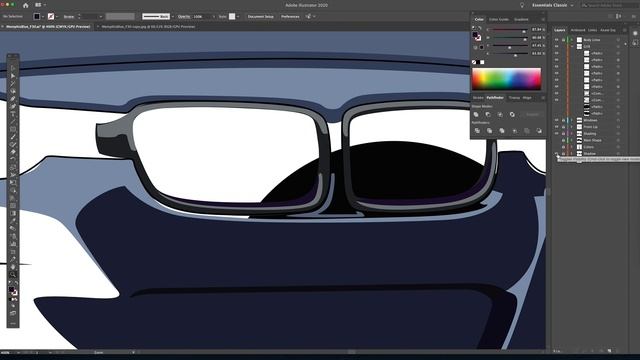Screen dimensions: 640x360
Task: Toggle the lock on the Main Shape layer
Action: click(x=563, y=140)
